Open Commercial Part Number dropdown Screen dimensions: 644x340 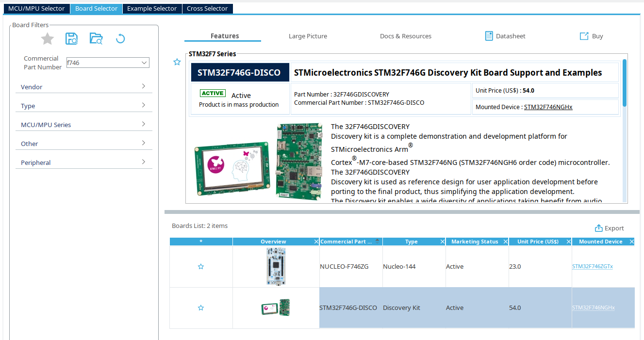(144, 63)
